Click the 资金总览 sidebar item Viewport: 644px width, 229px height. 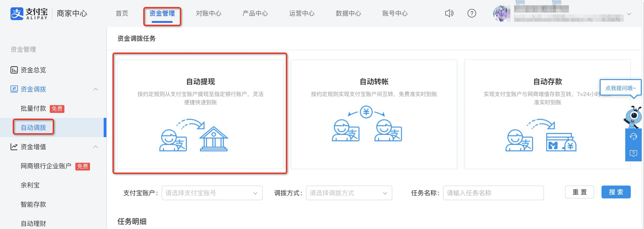point(33,70)
